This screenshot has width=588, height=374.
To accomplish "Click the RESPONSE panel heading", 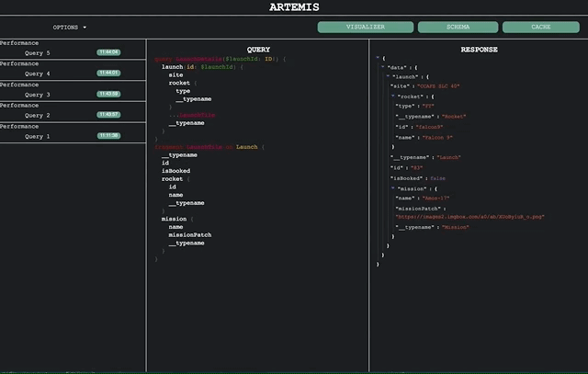I will pos(480,50).
